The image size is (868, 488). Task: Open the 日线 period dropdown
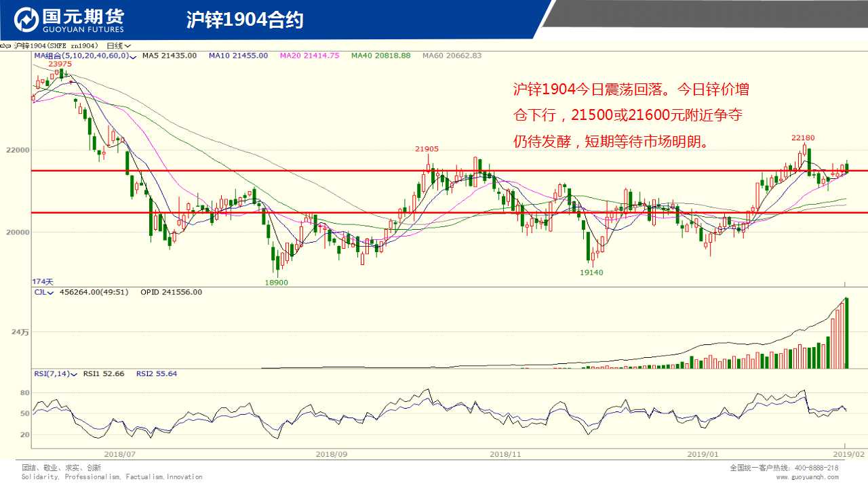click(x=119, y=46)
